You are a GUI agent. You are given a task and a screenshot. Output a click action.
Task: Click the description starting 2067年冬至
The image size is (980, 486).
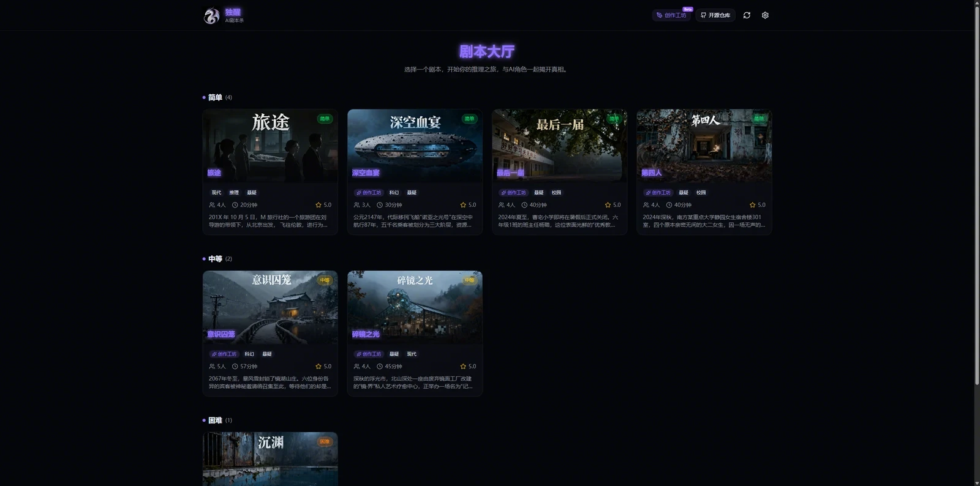coord(269,383)
